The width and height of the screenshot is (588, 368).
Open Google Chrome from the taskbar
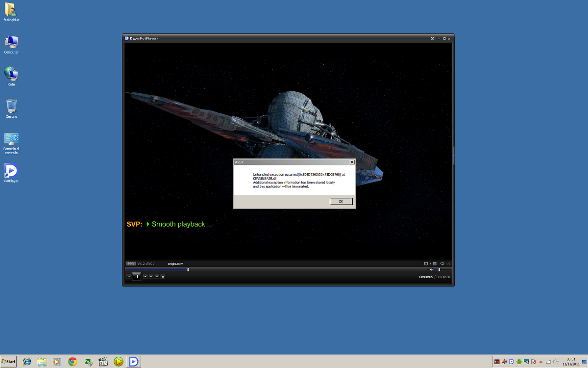point(73,362)
